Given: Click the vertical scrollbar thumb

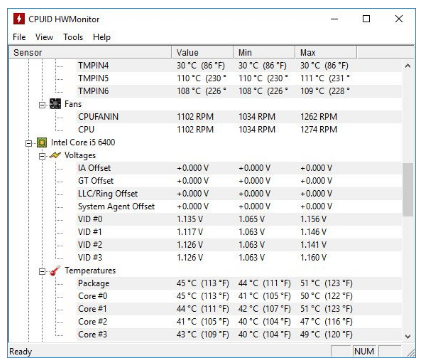Looking at the screenshot, I should tap(408, 189).
